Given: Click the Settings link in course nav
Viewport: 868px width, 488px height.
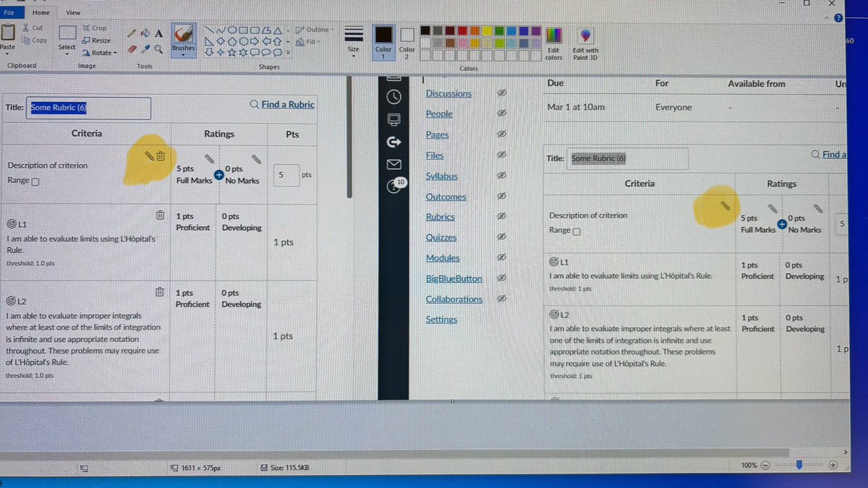Looking at the screenshot, I should click(x=441, y=319).
